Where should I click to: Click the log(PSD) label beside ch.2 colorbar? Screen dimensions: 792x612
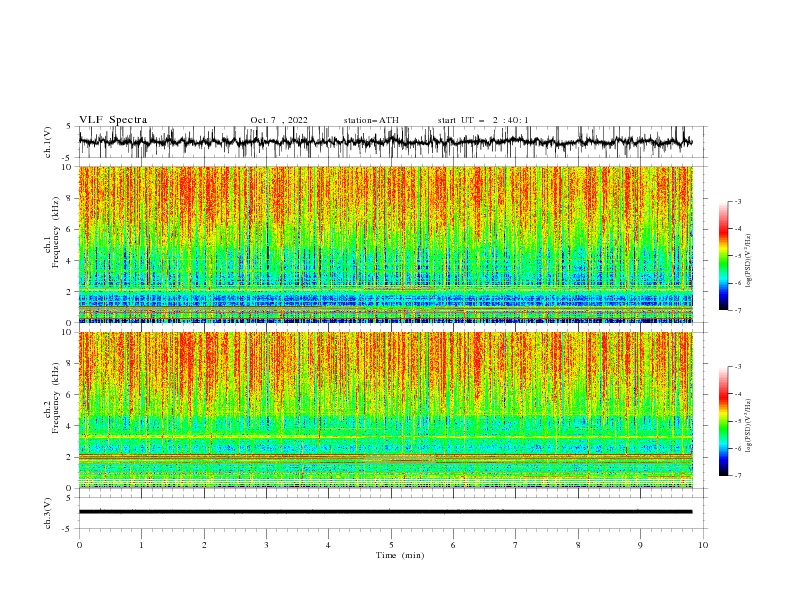pyautogui.click(x=748, y=426)
